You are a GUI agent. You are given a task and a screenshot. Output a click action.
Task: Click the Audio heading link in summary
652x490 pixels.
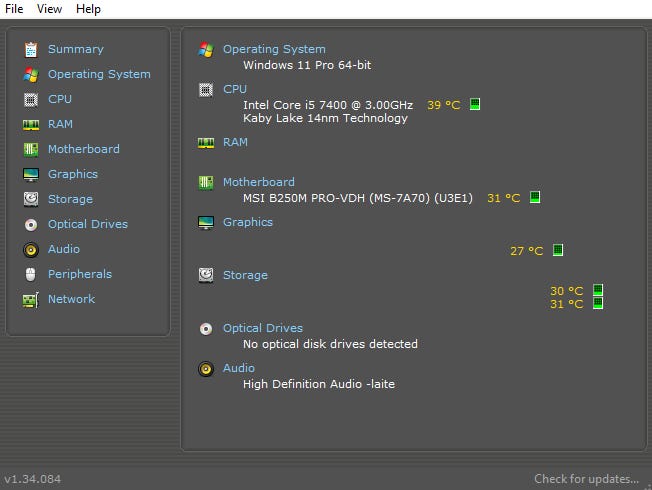pos(239,368)
